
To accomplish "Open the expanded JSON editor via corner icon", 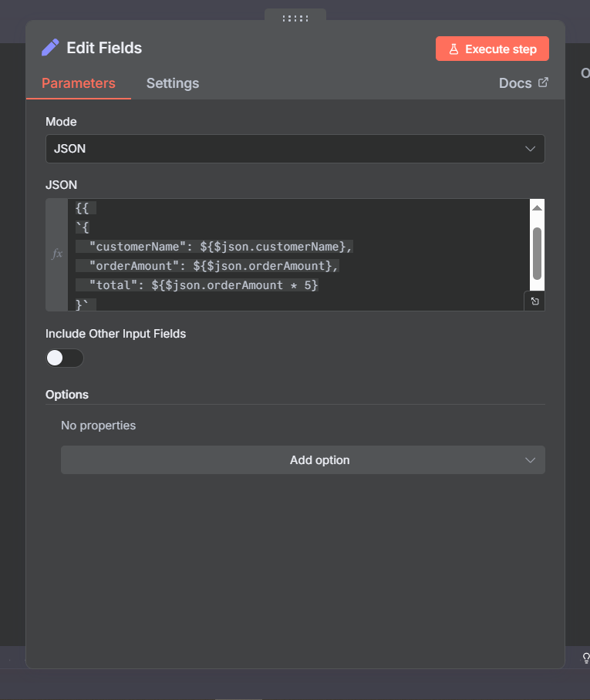I will 534,301.
